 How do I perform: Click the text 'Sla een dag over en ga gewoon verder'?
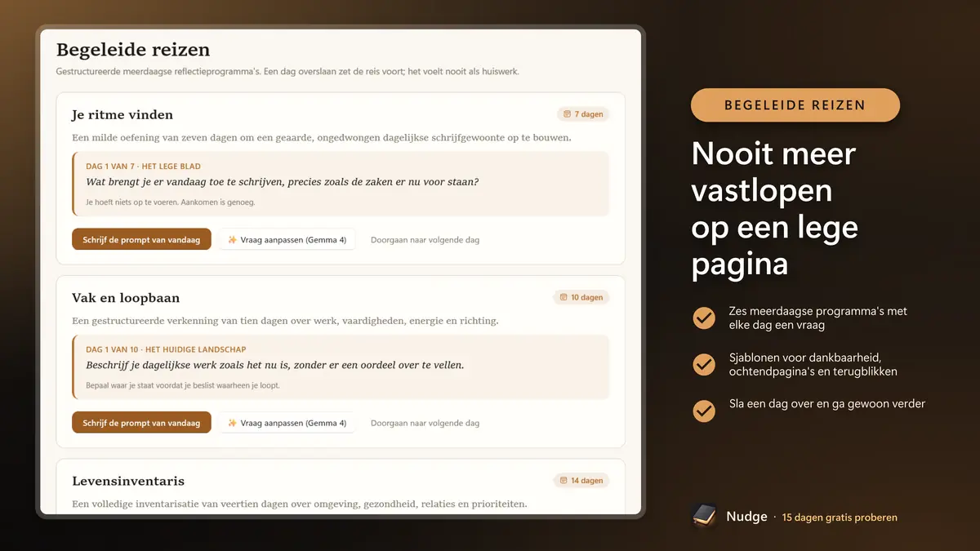827,403
